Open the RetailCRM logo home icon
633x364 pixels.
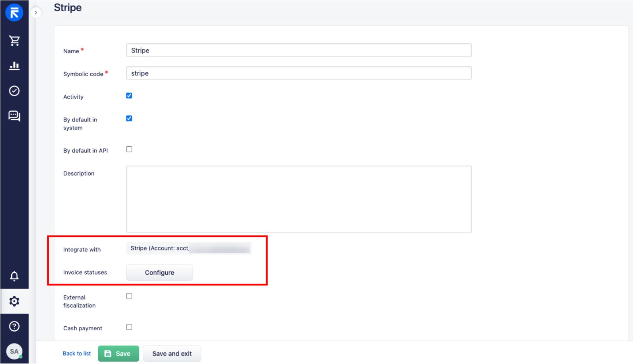pyautogui.click(x=14, y=12)
